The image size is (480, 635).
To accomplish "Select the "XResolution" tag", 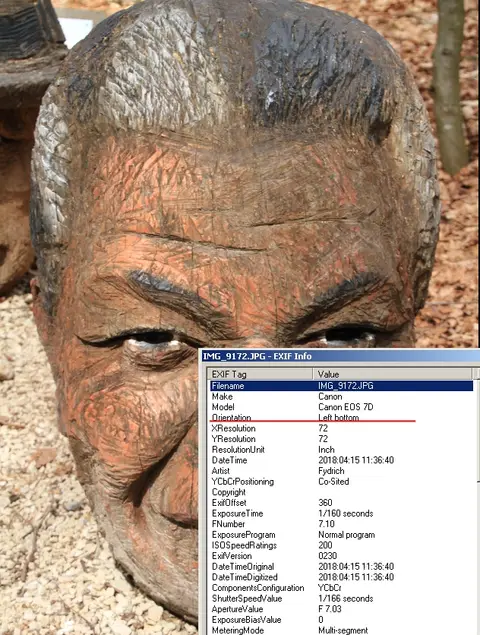I will pyautogui.click(x=234, y=428).
